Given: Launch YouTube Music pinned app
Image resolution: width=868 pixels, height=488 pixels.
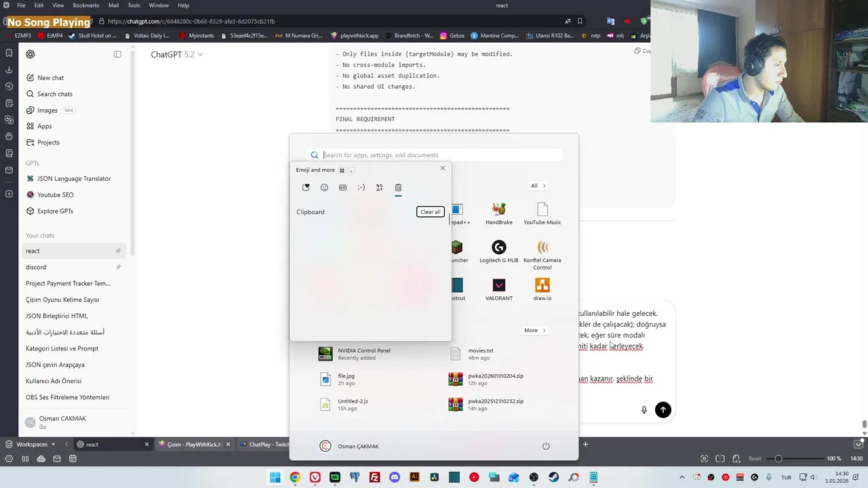Looking at the screenshot, I should click(x=542, y=214).
